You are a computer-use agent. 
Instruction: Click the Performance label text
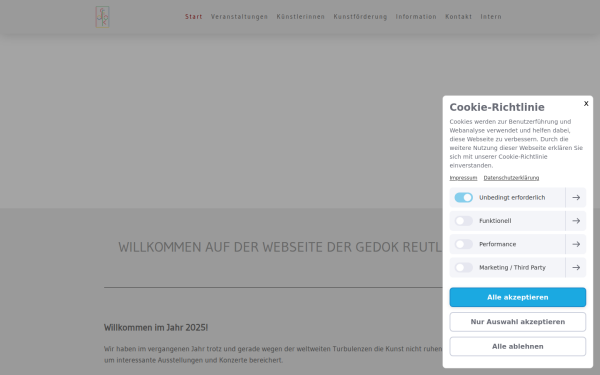coord(497,244)
